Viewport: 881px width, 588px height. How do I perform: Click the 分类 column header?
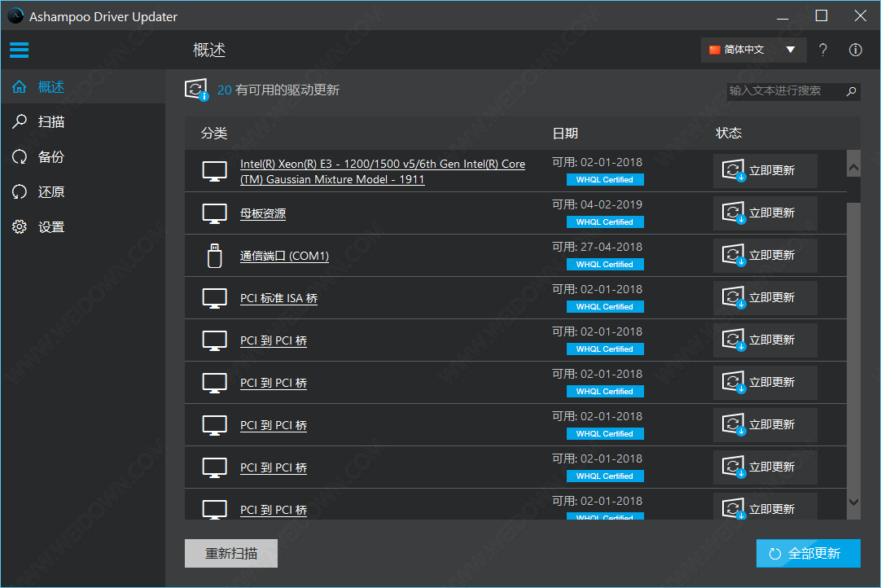click(214, 134)
